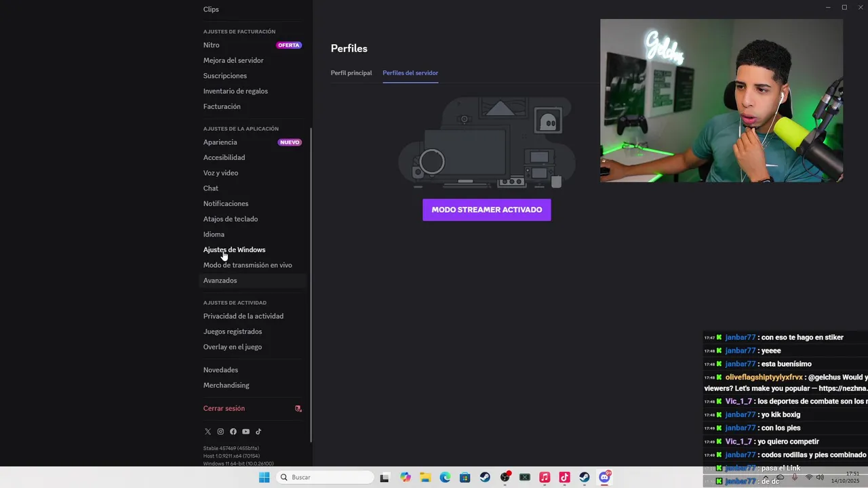Viewport: 868px width, 488px height.
Task: Open the volume speaker tray icon
Action: (x=820, y=477)
